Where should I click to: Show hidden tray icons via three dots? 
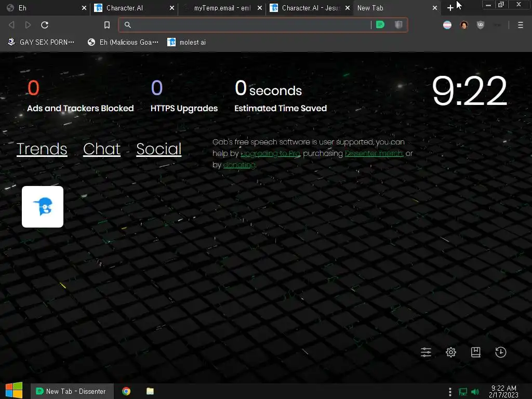pos(450,392)
